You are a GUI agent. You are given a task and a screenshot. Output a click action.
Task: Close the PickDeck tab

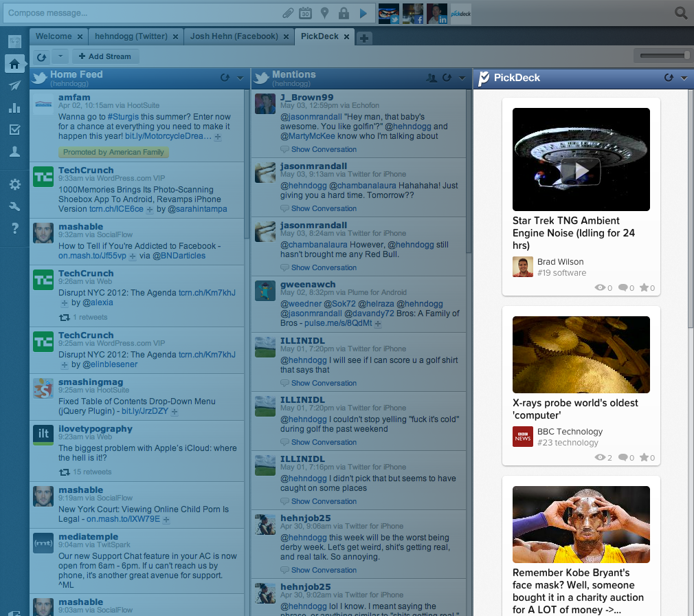tap(346, 36)
